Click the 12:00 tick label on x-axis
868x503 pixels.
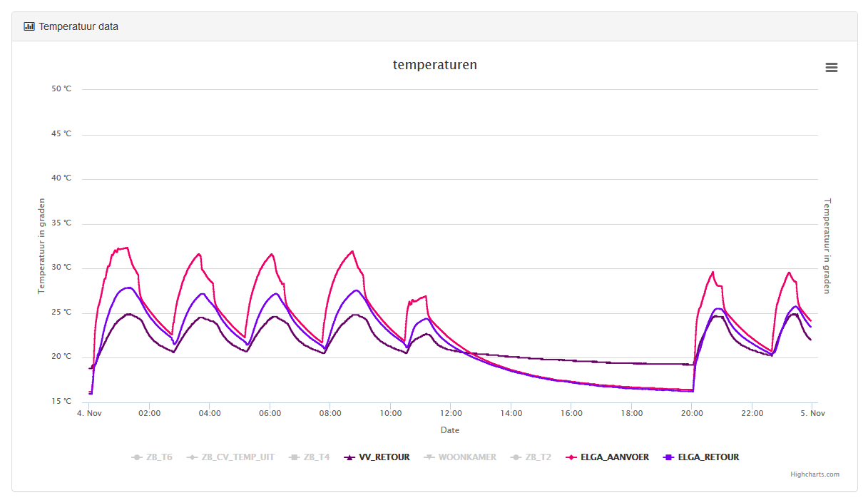[x=451, y=413]
